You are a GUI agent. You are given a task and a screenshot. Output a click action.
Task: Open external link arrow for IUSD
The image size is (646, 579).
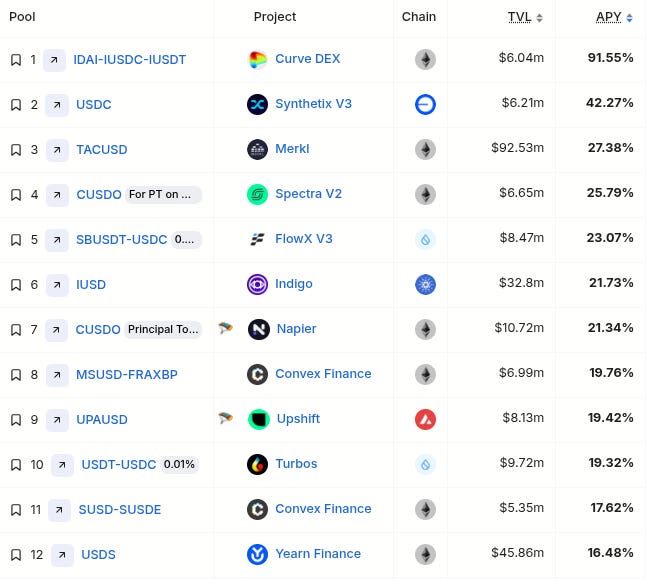coord(57,285)
